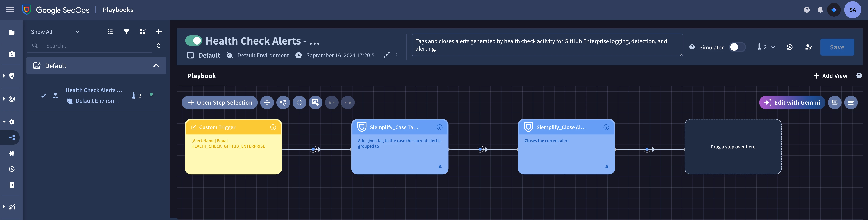Expand the radar sidebar section arrow
868x220 pixels.
(x=4, y=99)
